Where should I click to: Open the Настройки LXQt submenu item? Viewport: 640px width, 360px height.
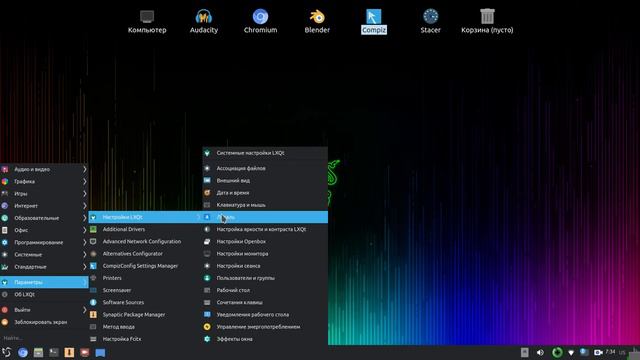(146, 217)
